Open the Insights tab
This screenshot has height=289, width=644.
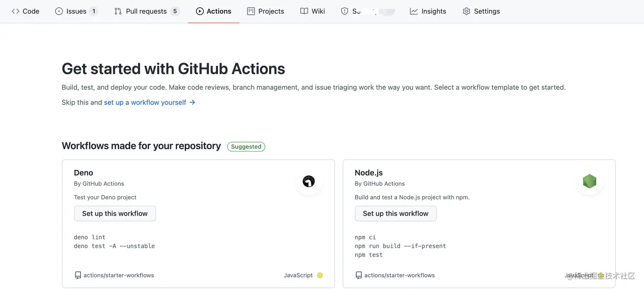coord(428,11)
